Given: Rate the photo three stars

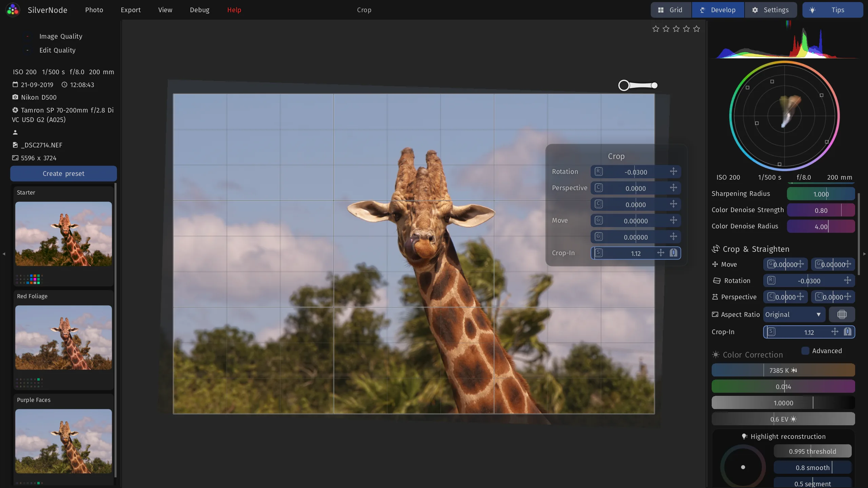Looking at the screenshot, I should (x=676, y=29).
